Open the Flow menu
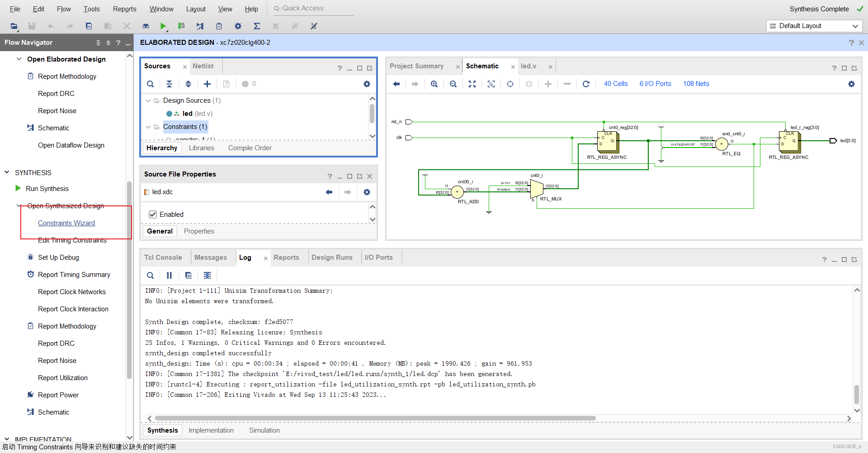 point(64,9)
